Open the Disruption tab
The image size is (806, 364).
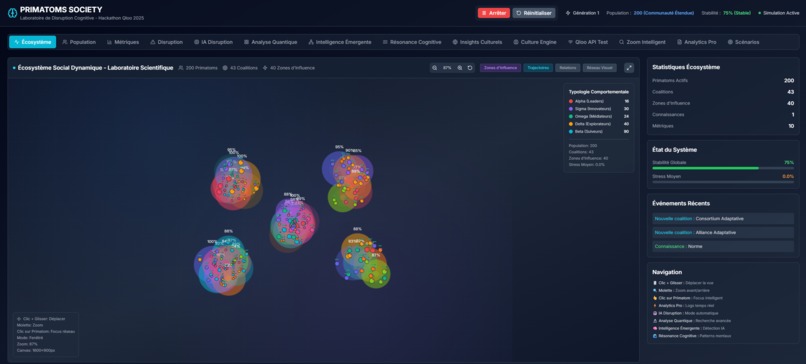click(x=166, y=42)
